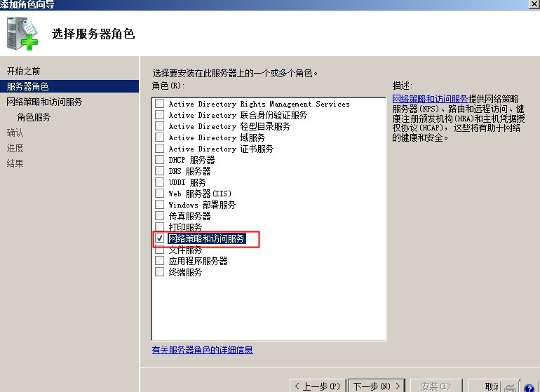Tick the UDDI 服务 checkbox
Viewport: 540px width, 392px height.
point(159,182)
